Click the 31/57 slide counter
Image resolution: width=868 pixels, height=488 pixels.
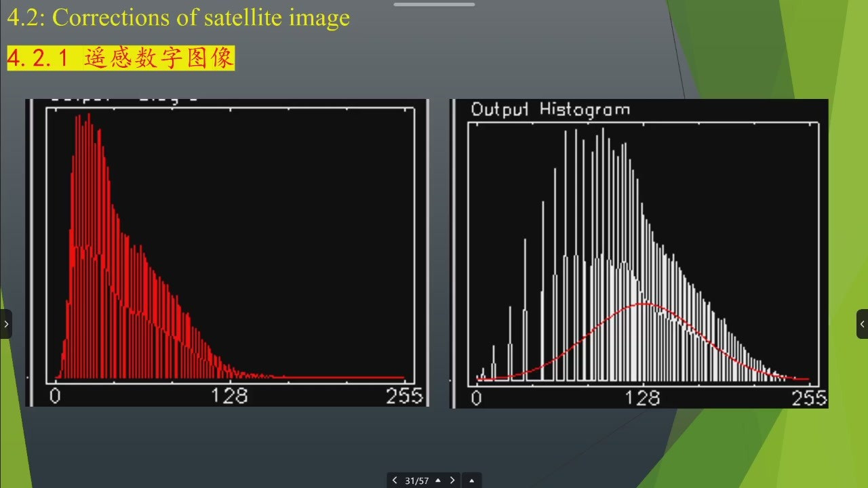(x=416, y=481)
